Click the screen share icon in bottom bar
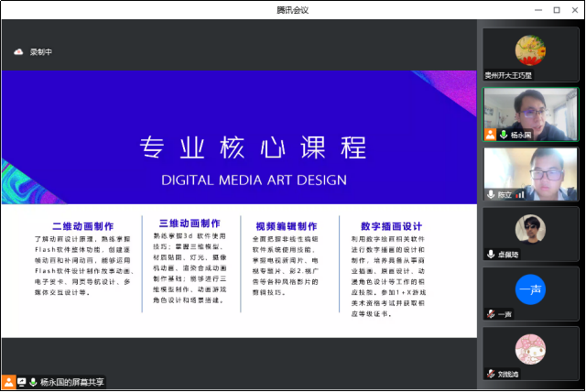The height and width of the screenshot is (392, 586). coord(21,382)
